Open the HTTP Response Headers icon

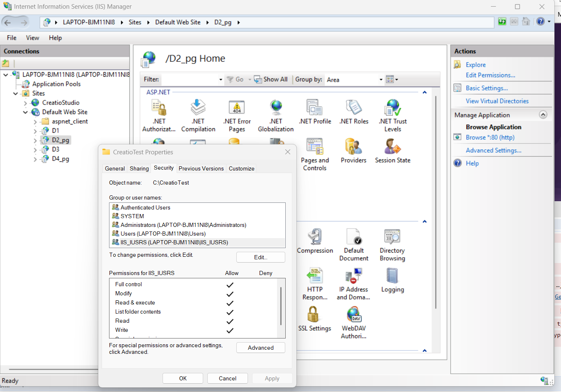[x=315, y=284]
